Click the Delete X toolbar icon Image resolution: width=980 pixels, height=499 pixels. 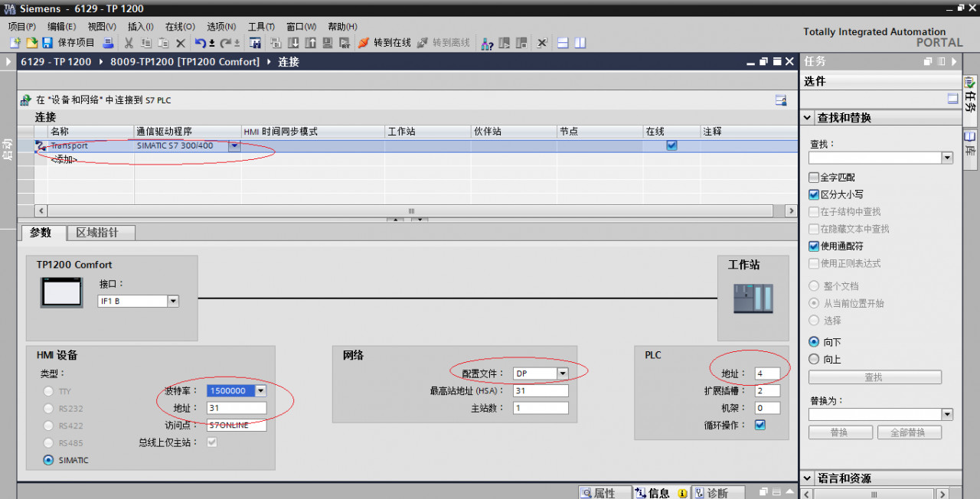(181, 43)
